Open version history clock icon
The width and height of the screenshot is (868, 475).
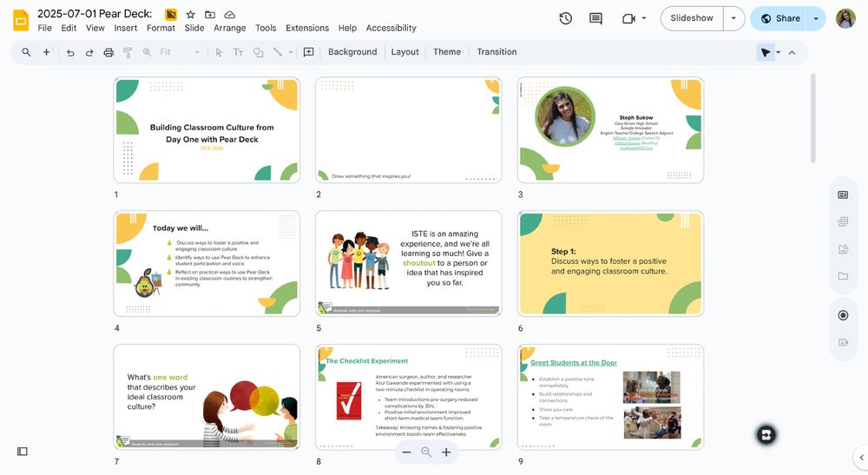pyautogui.click(x=565, y=18)
